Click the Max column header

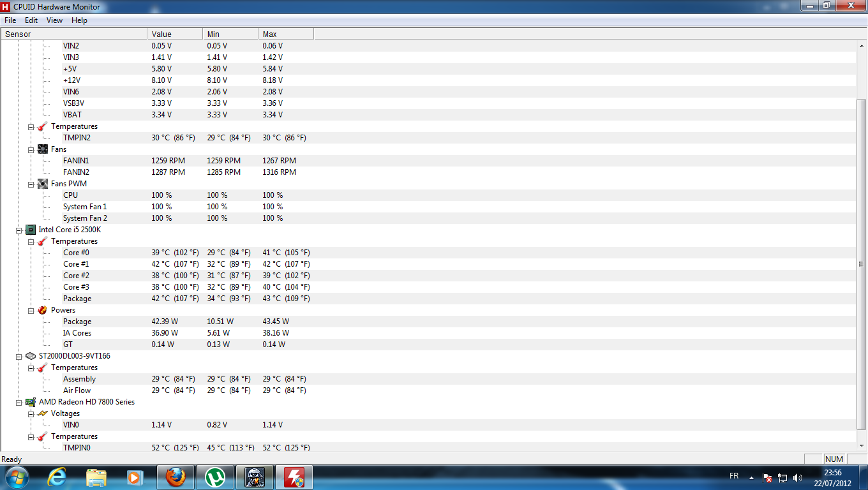pos(285,34)
